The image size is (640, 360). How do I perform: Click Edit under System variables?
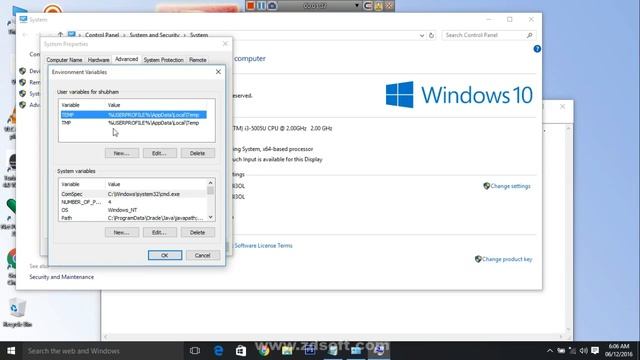pyautogui.click(x=160, y=233)
